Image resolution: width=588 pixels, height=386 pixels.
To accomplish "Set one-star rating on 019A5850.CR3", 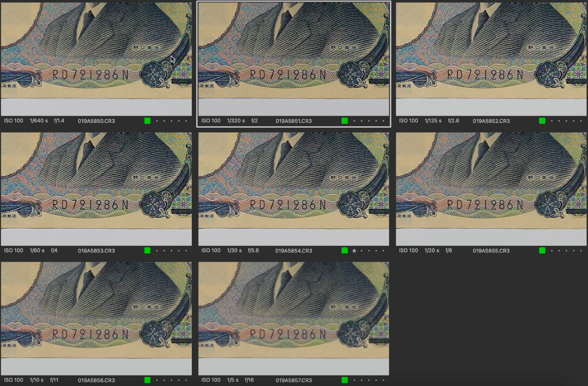I will (157, 121).
